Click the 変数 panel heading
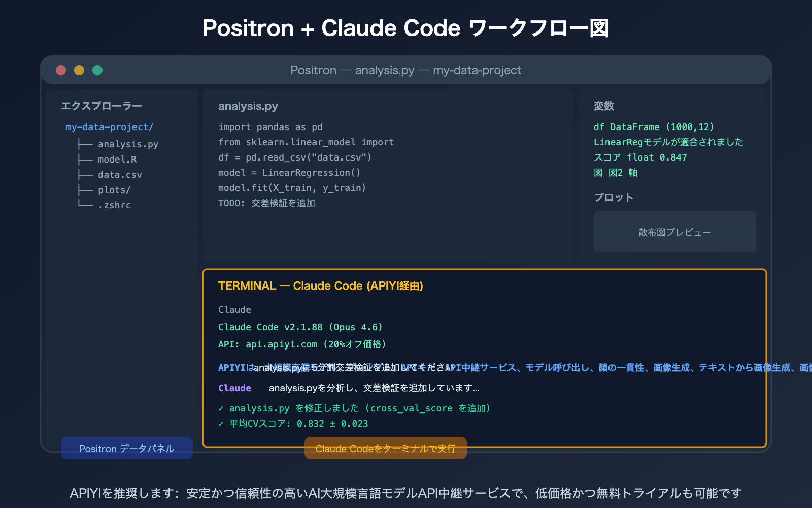 coord(604,106)
